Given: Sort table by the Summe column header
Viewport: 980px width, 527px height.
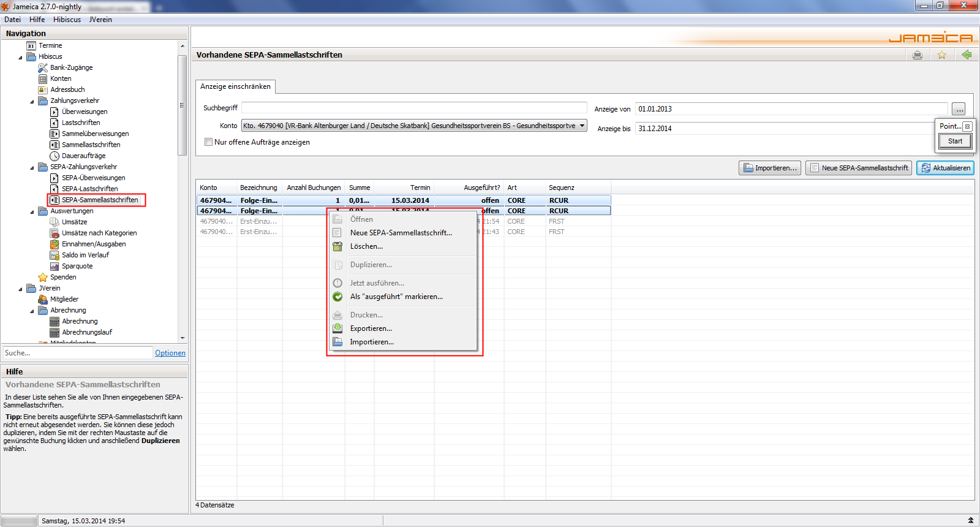Looking at the screenshot, I should 360,188.
